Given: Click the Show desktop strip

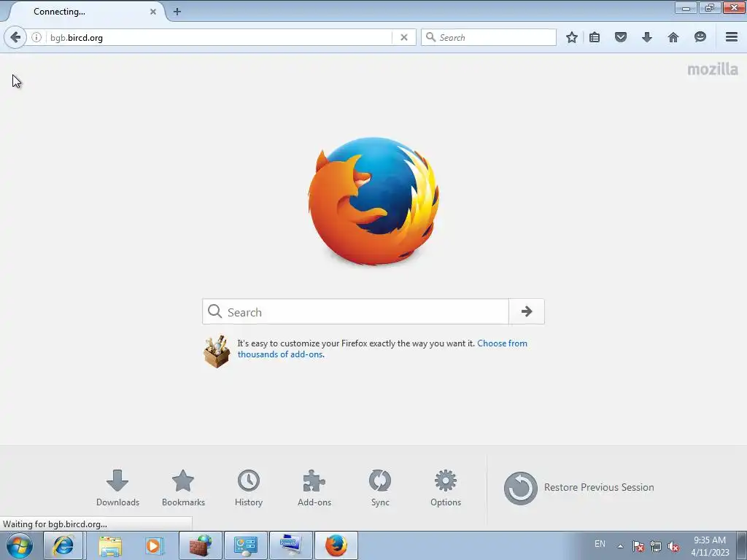Looking at the screenshot, I should click(x=742, y=545).
